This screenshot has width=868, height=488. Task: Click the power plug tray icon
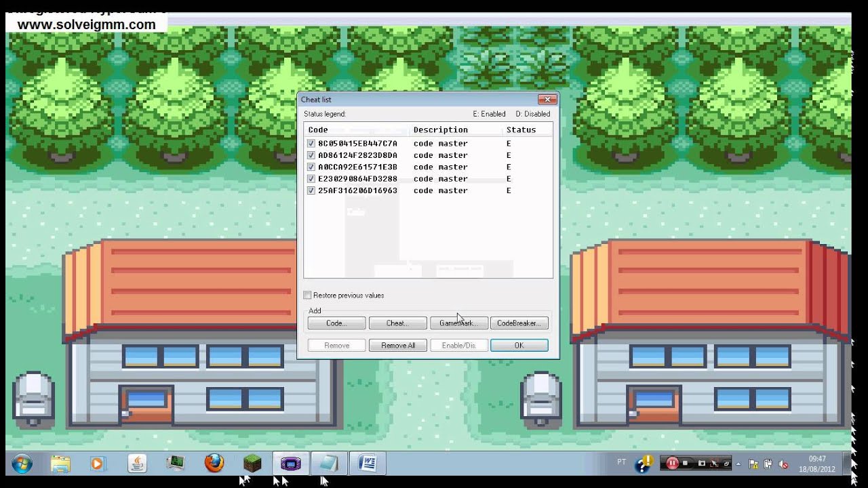(x=768, y=464)
